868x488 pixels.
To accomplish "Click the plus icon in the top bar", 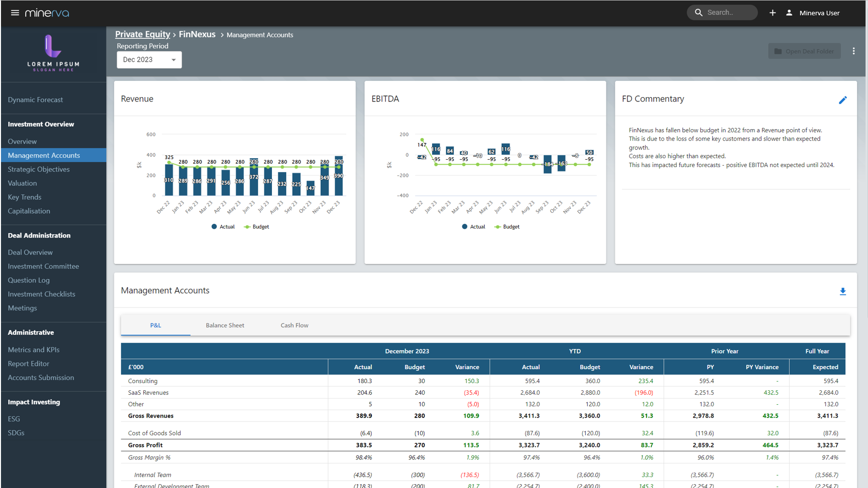I will (x=772, y=13).
